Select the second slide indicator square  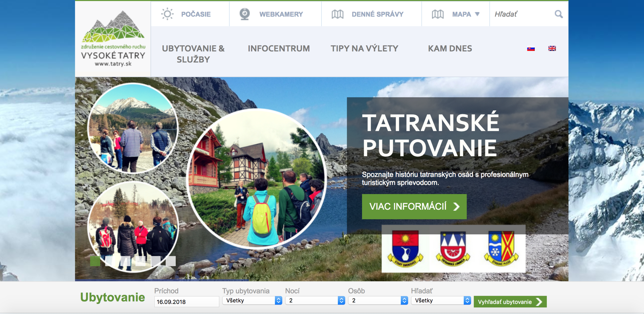110,261
